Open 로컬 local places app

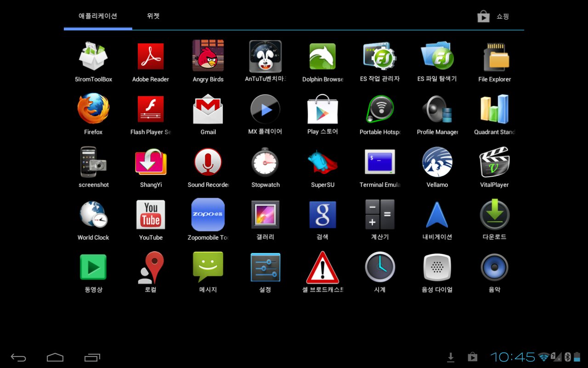151,273
